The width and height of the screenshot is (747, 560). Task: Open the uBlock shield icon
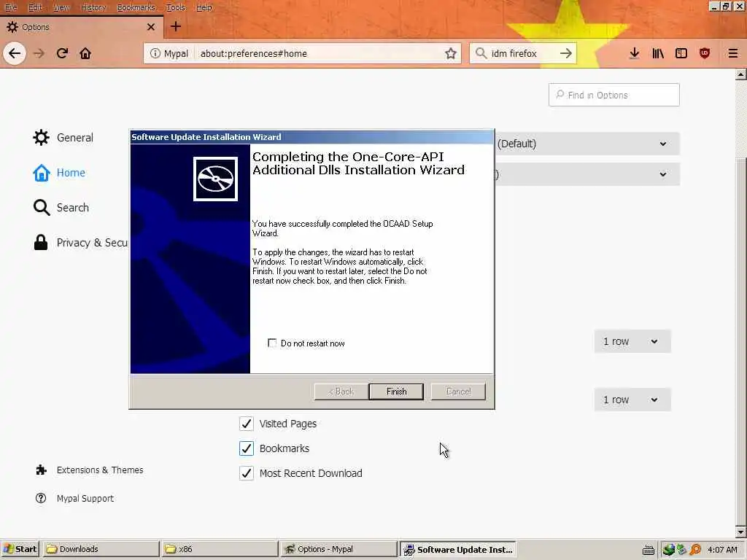point(705,53)
